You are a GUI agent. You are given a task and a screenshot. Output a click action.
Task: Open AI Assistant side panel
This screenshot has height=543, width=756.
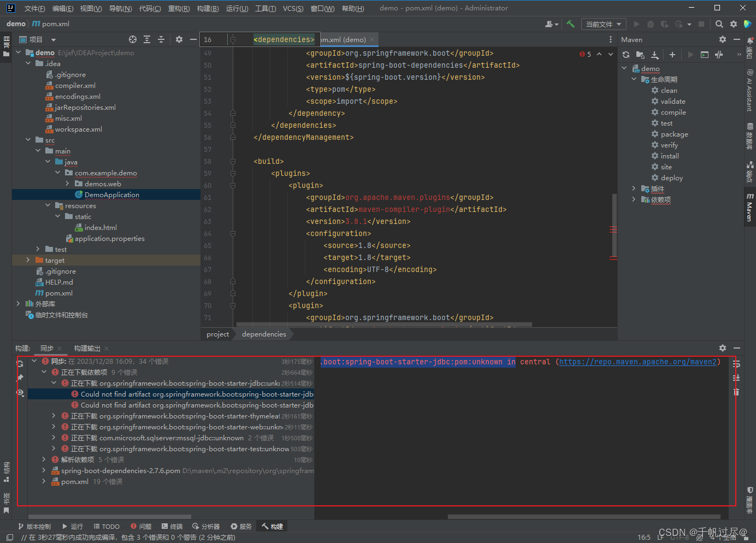pyautogui.click(x=749, y=90)
